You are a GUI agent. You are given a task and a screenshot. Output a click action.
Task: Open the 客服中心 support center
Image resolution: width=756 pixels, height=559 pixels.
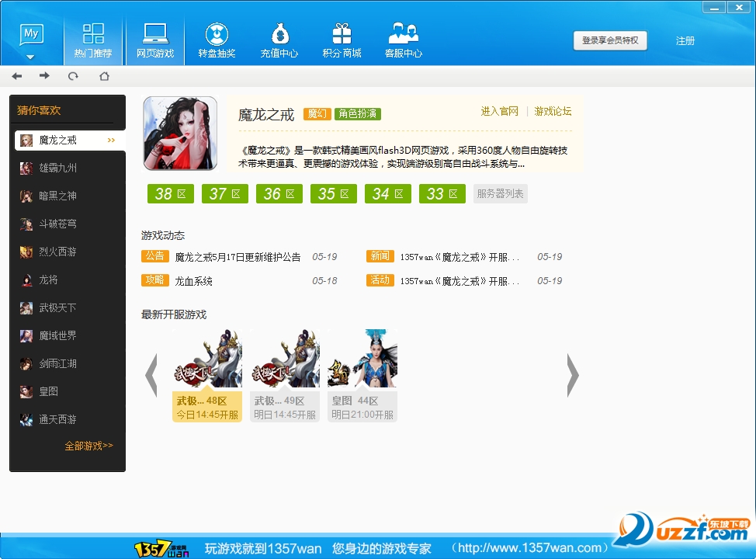coord(404,40)
